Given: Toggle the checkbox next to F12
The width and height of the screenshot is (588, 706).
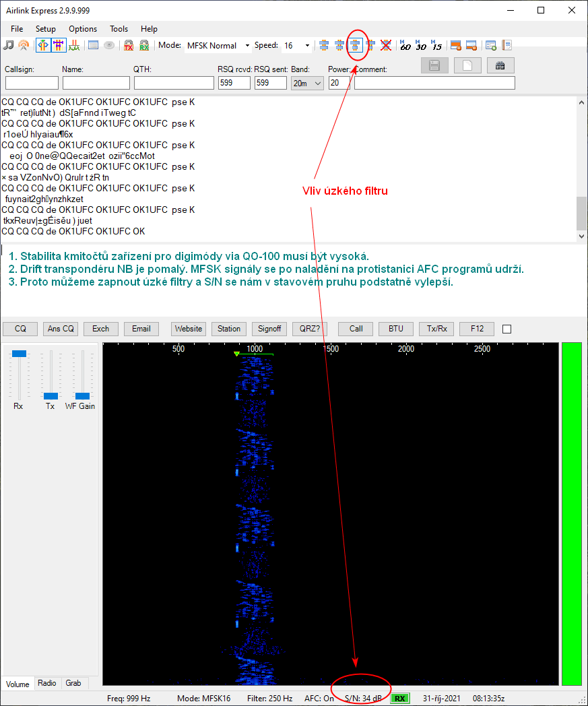Looking at the screenshot, I should tap(507, 329).
